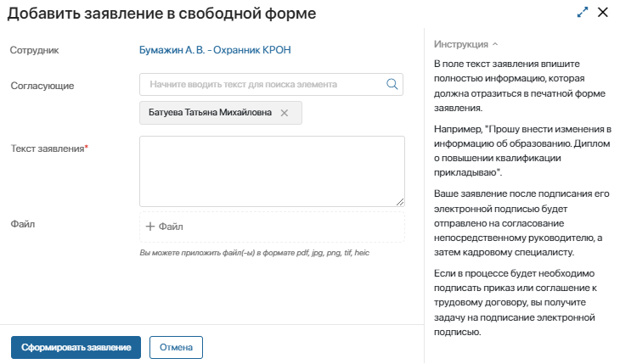This screenshot has width=620, height=364.
Task: Focus the Согласующие search input
Action: pos(271,84)
